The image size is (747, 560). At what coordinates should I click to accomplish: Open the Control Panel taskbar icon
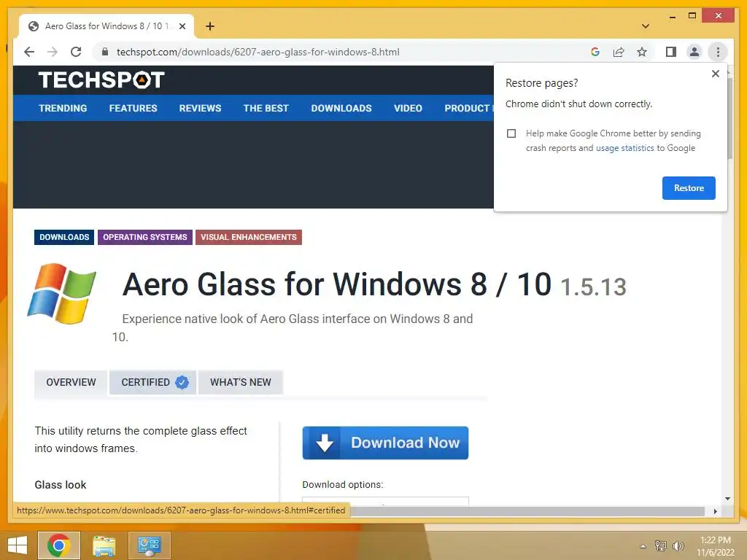[149, 545]
